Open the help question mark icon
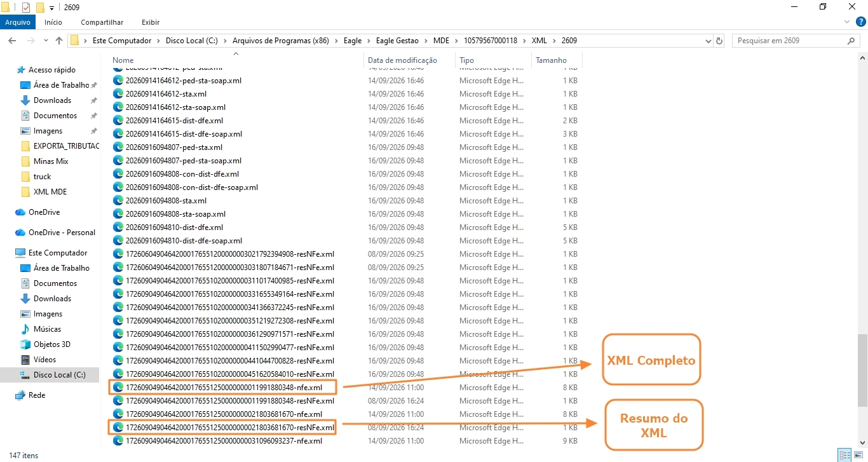Screen dimensions: 868x462 pyautogui.click(x=860, y=22)
